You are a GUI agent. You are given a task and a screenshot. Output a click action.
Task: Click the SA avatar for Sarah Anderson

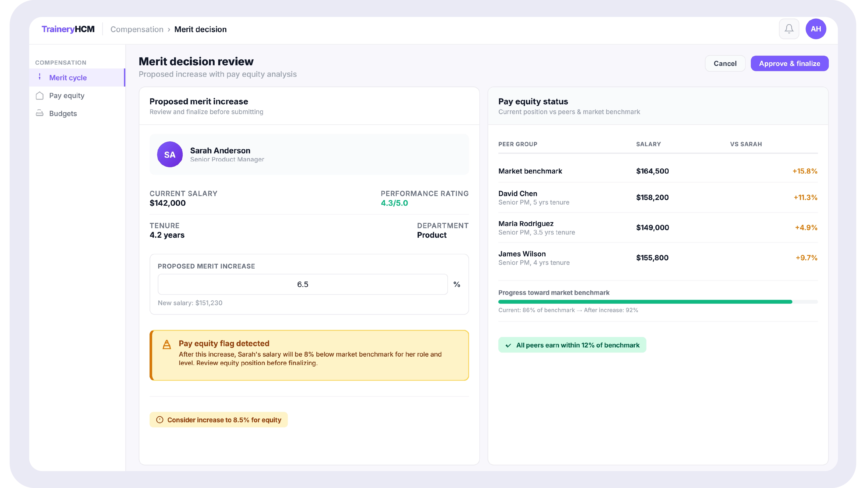pos(170,154)
